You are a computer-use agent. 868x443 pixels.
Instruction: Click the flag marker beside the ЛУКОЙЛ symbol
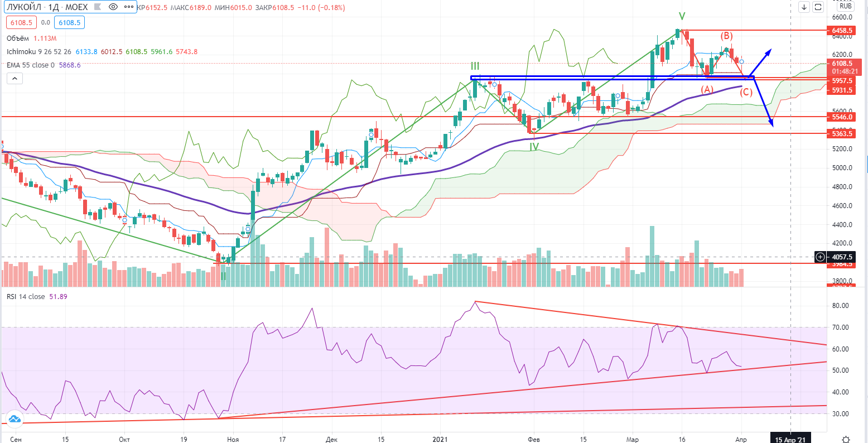(97, 7)
